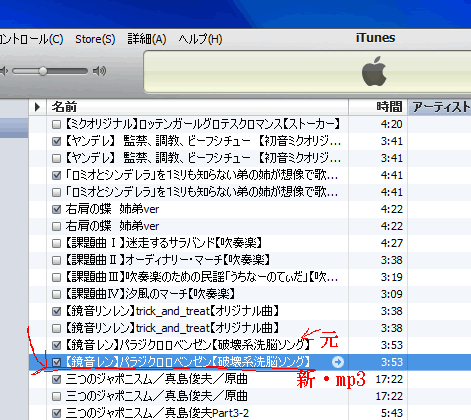Select the track title 三つのジャポニスム／真島俊夫Part3-2
The image size is (471, 420).
tap(157, 413)
